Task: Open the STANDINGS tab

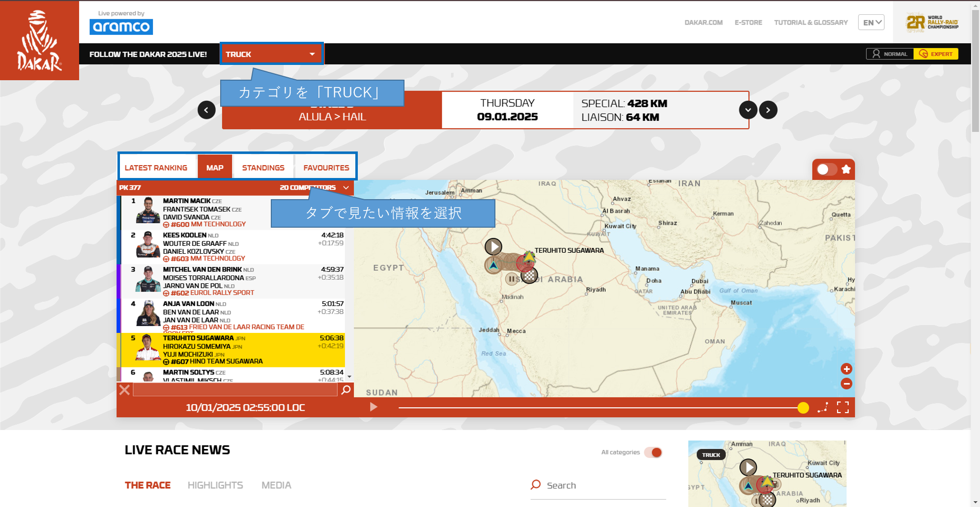Action: (263, 168)
